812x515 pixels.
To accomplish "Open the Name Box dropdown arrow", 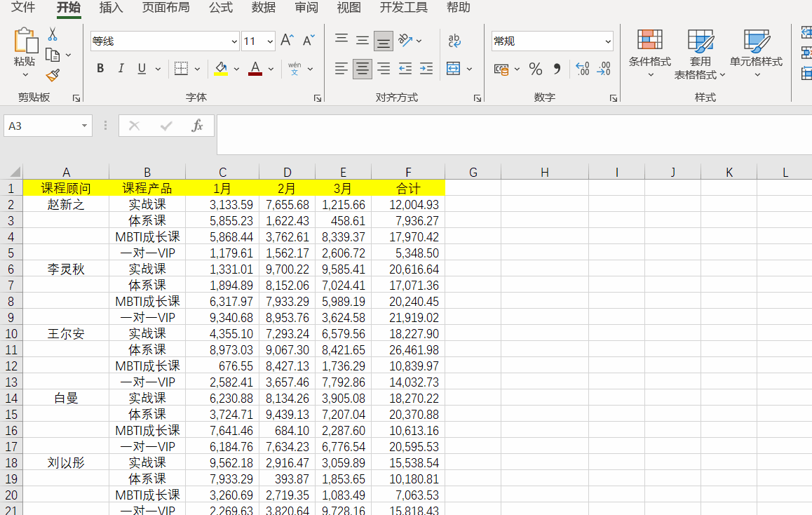I will 85,126.
